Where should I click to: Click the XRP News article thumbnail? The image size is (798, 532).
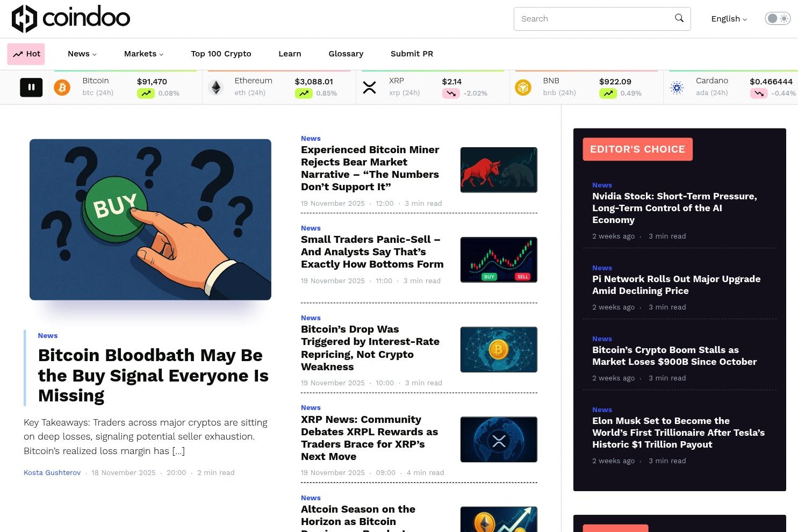point(498,439)
